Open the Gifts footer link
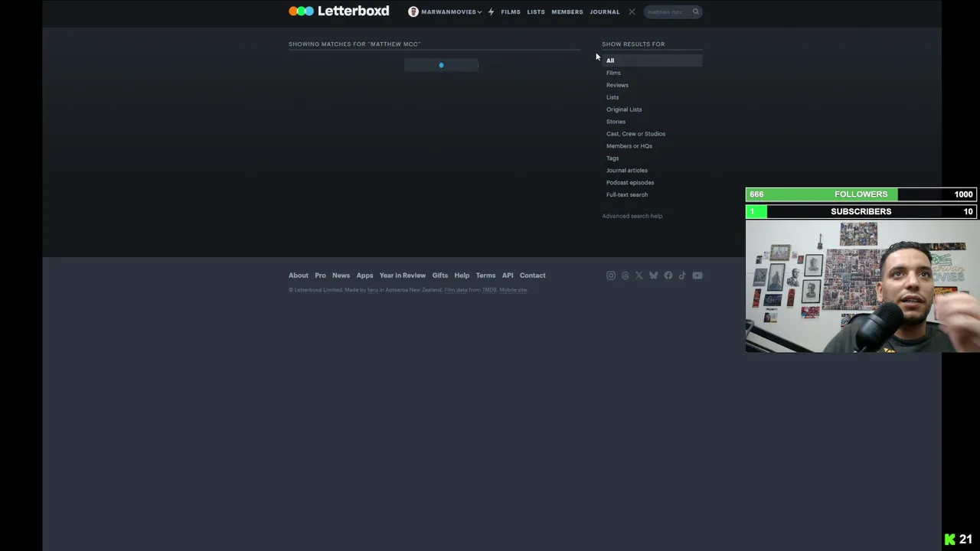 click(x=440, y=275)
